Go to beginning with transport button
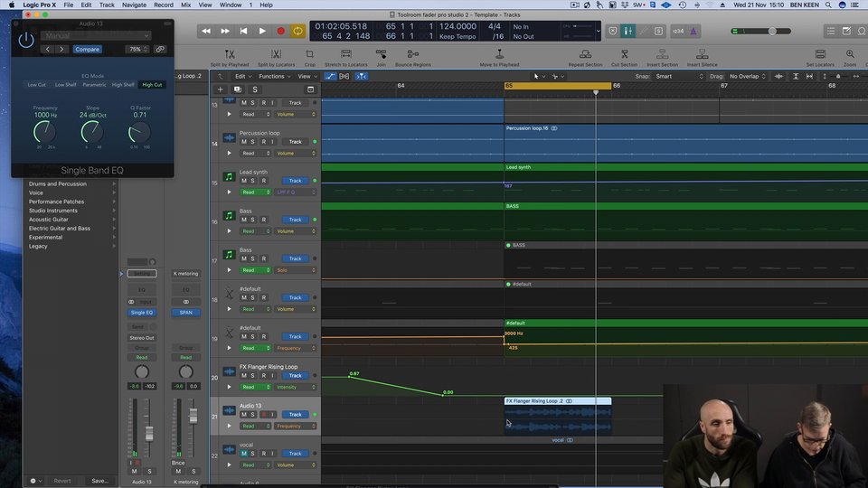The width and height of the screenshot is (868, 488). click(243, 31)
